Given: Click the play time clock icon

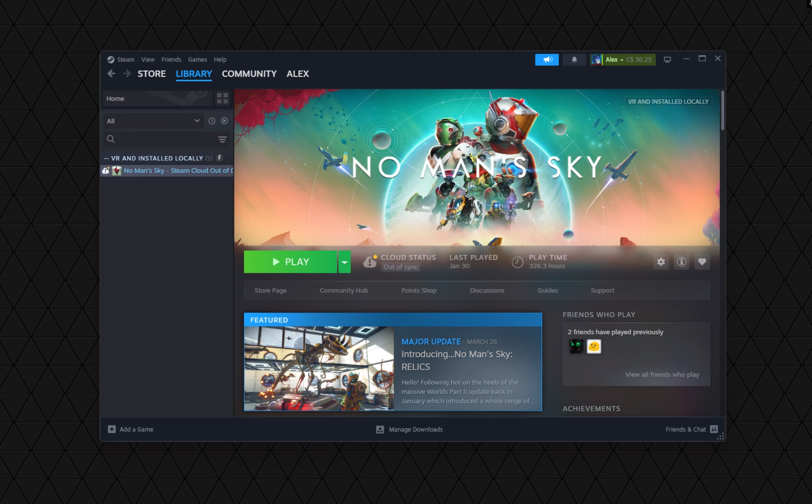Looking at the screenshot, I should (517, 262).
